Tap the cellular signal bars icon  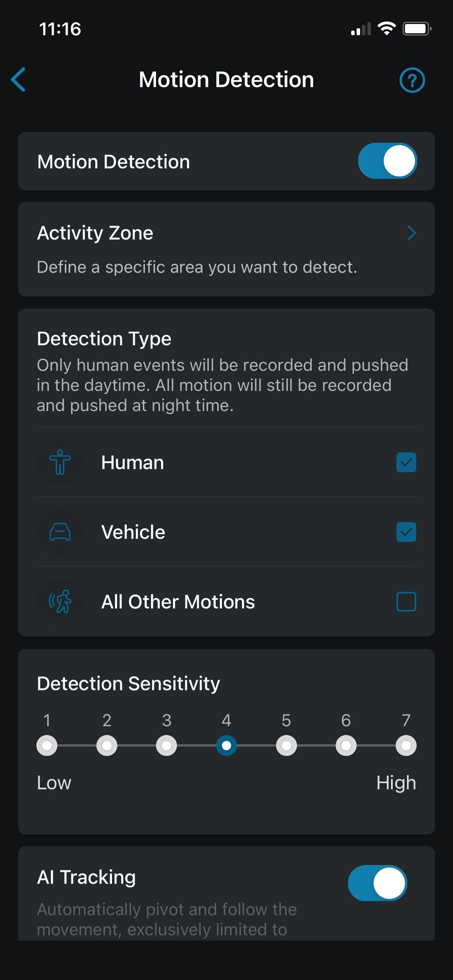361,29
